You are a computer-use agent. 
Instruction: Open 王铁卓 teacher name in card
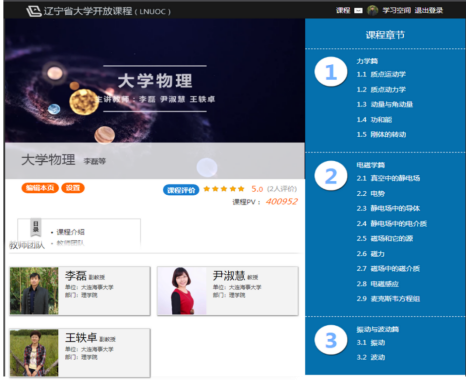[x=81, y=338]
